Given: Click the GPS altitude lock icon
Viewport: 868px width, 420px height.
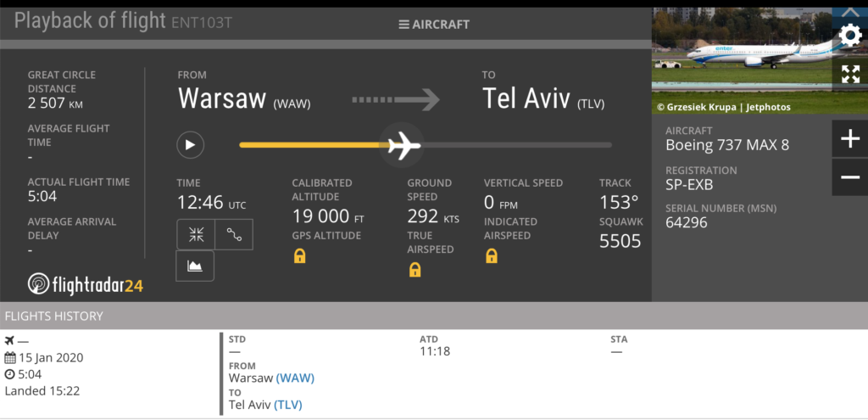Looking at the screenshot, I should pos(299,255).
